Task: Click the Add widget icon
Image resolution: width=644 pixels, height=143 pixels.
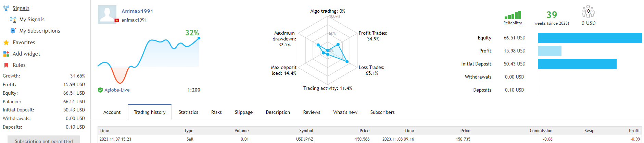Action: pyautogui.click(x=6, y=54)
